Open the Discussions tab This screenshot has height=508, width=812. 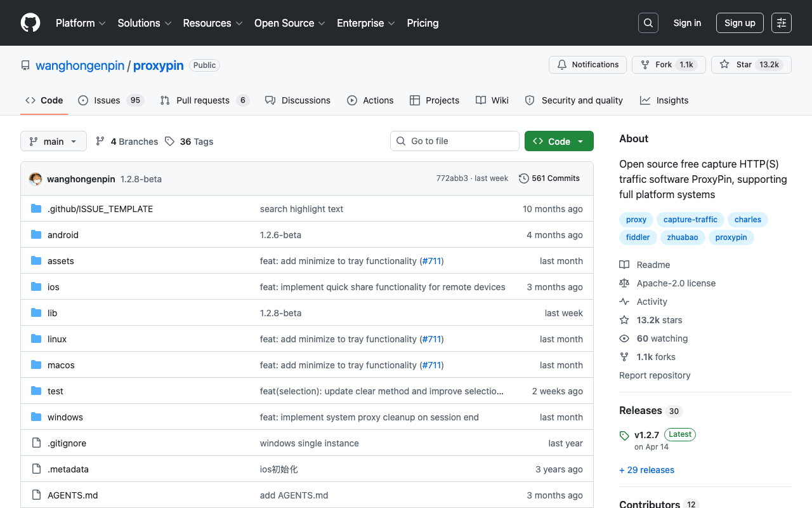298,100
